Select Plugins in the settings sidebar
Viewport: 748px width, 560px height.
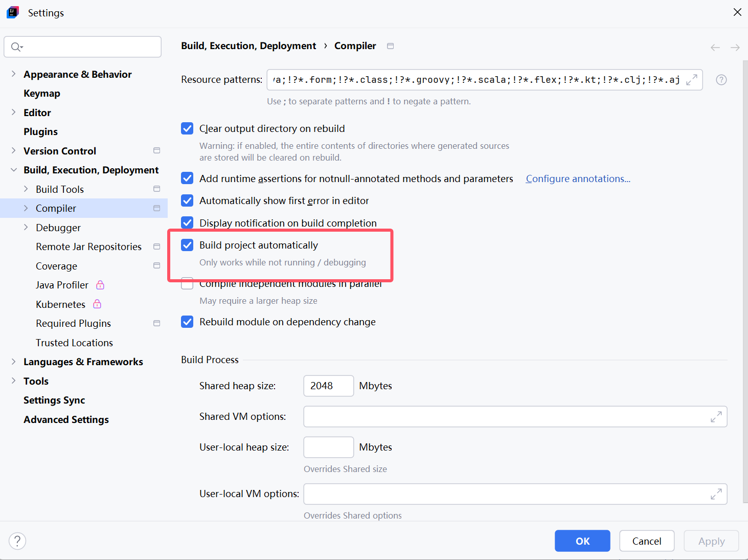tap(40, 132)
